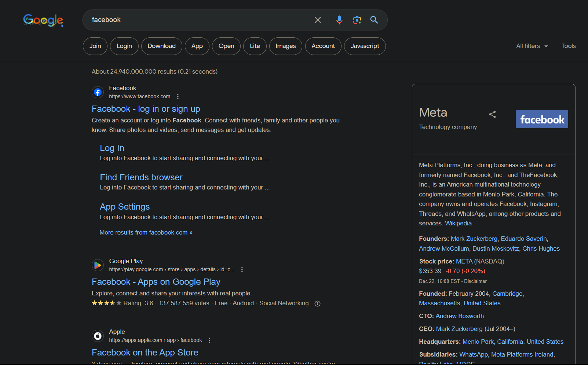Image resolution: width=588 pixels, height=365 pixels.
Task: Open the Tools option
Action: pyautogui.click(x=569, y=46)
